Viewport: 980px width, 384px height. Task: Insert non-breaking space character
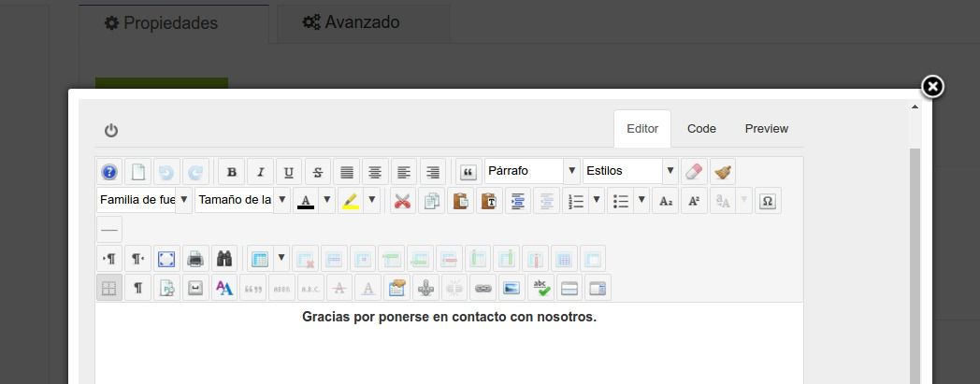[195, 287]
